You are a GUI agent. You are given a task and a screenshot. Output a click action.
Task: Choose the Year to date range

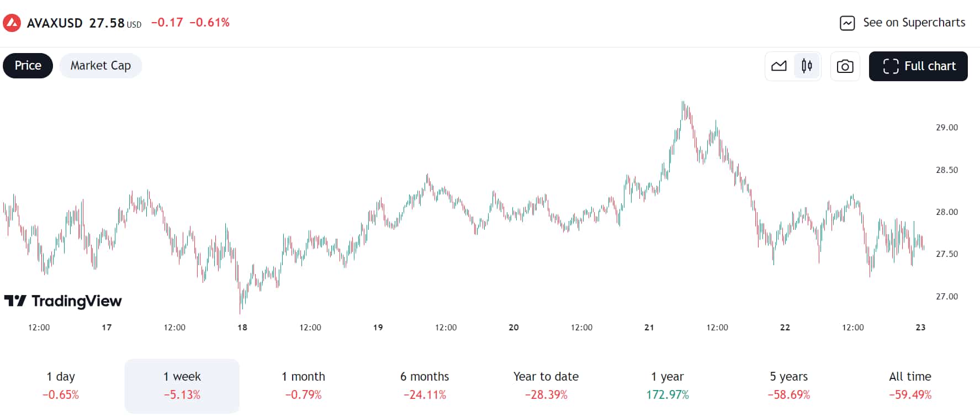coord(546,385)
